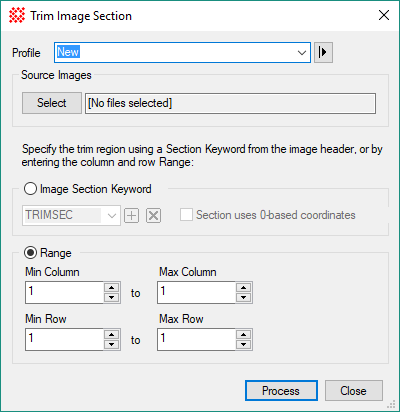Increase the Min Row value
Screen dimensions: 400x412
click(111, 335)
